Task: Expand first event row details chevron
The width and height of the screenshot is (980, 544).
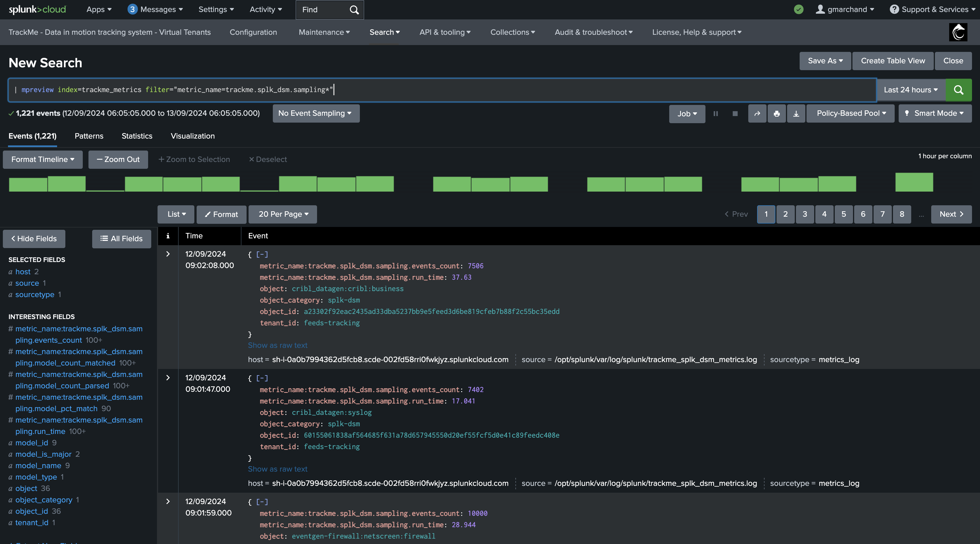Action: [x=168, y=254]
